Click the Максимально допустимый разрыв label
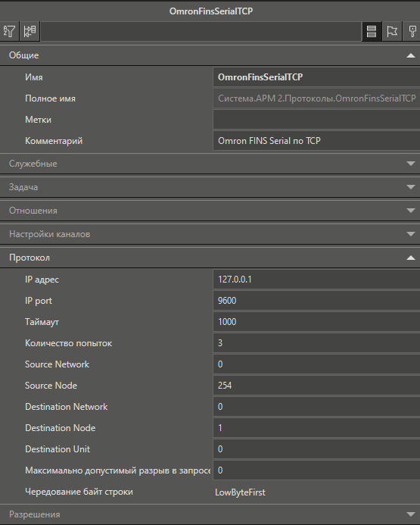The height and width of the screenshot is (525, 420). click(118, 470)
